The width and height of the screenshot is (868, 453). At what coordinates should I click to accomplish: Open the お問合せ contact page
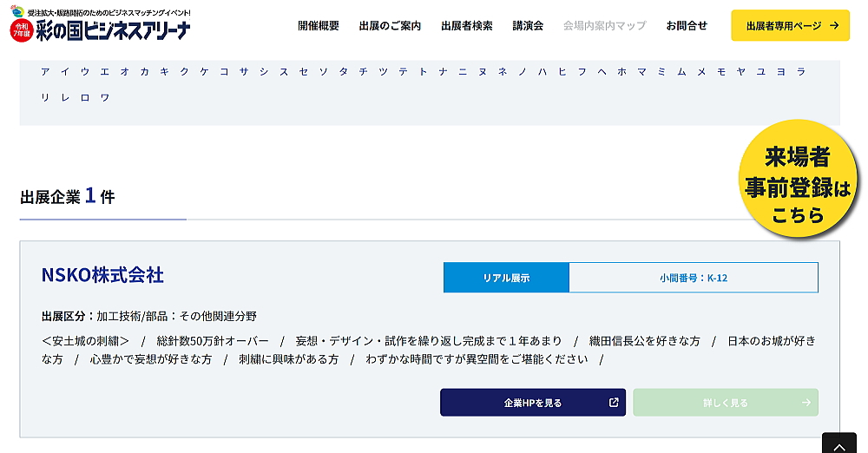point(687,26)
